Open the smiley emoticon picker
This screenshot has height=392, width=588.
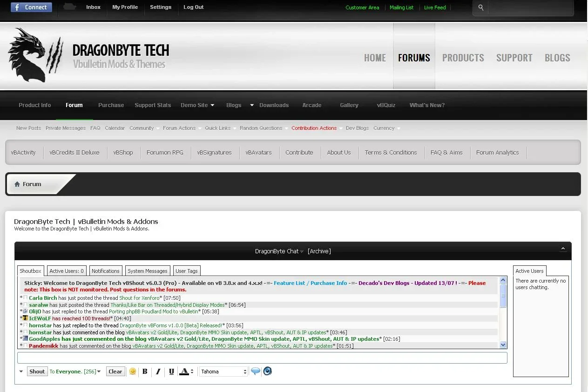tap(133, 372)
